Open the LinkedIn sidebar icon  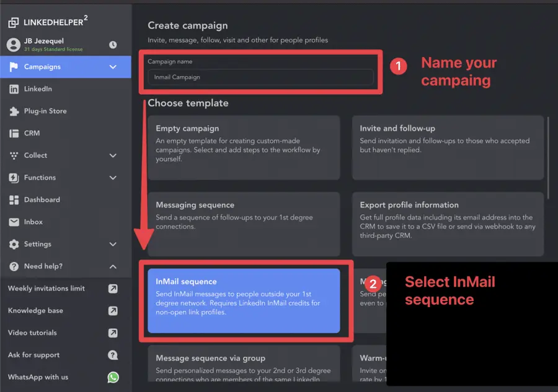coord(14,89)
